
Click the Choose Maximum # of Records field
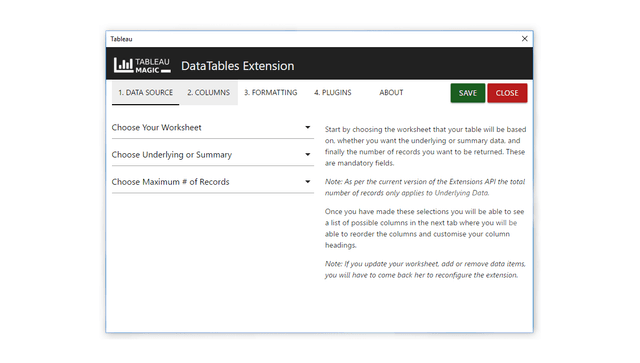coord(213,182)
